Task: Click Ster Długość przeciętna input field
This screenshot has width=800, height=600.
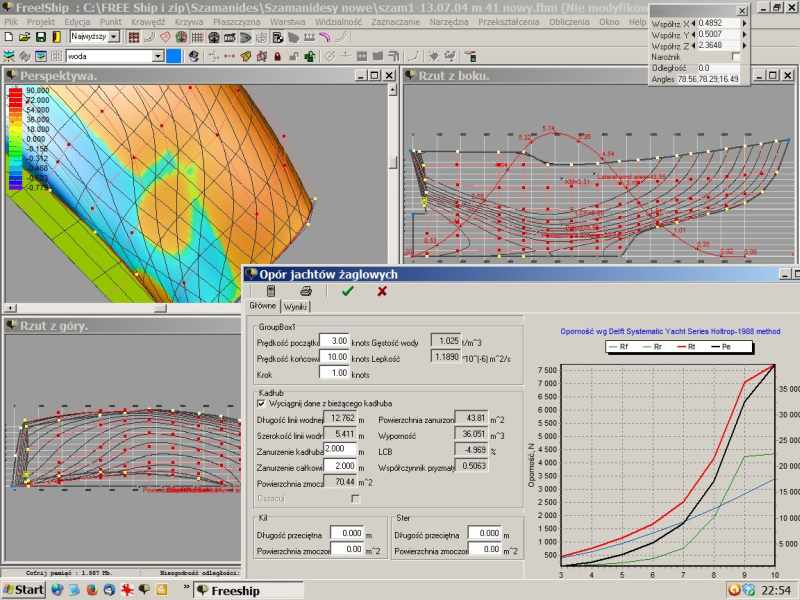Action: (485, 533)
